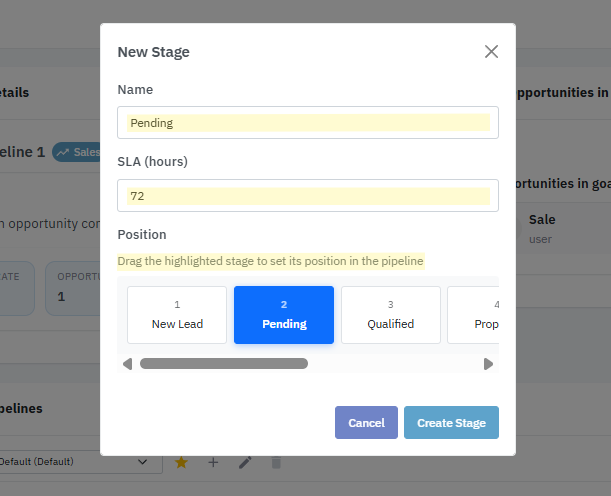This screenshot has height=496, width=611.
Task: Select the Qualified stage card
Action: pos(391,315)
